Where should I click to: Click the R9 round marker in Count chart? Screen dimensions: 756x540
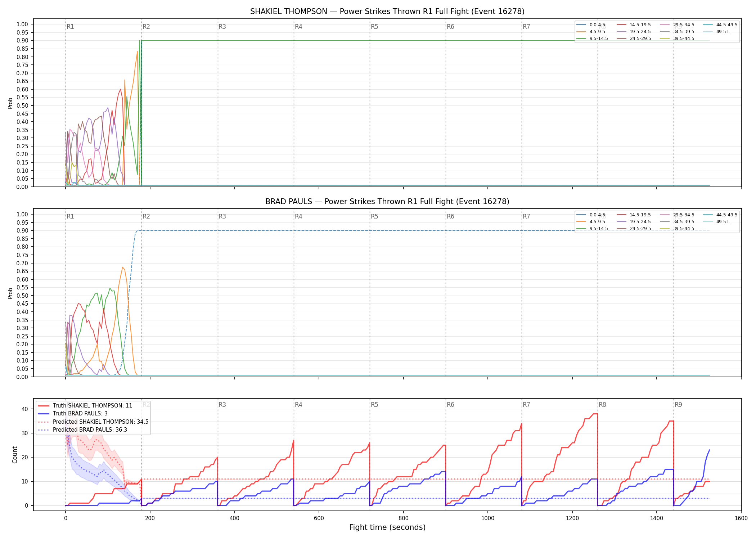pos(678,405)
